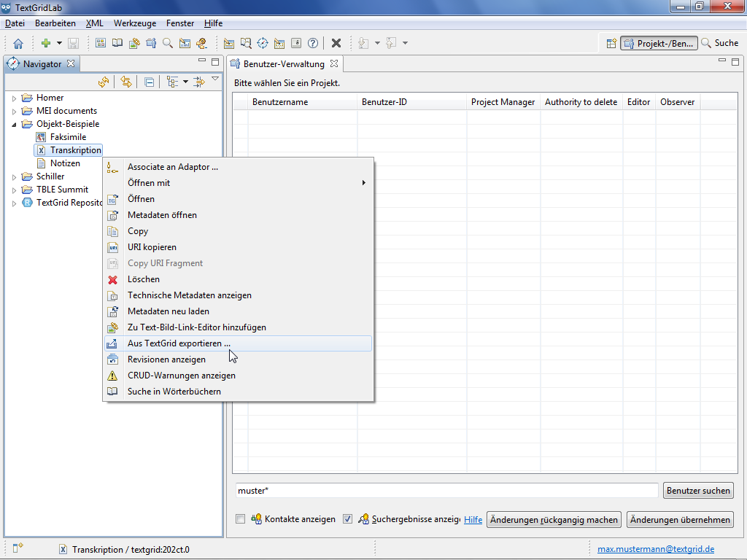Click the open book dictionary toolbar icon
This screenshot has height=560, width=747.
coord(117,43)
